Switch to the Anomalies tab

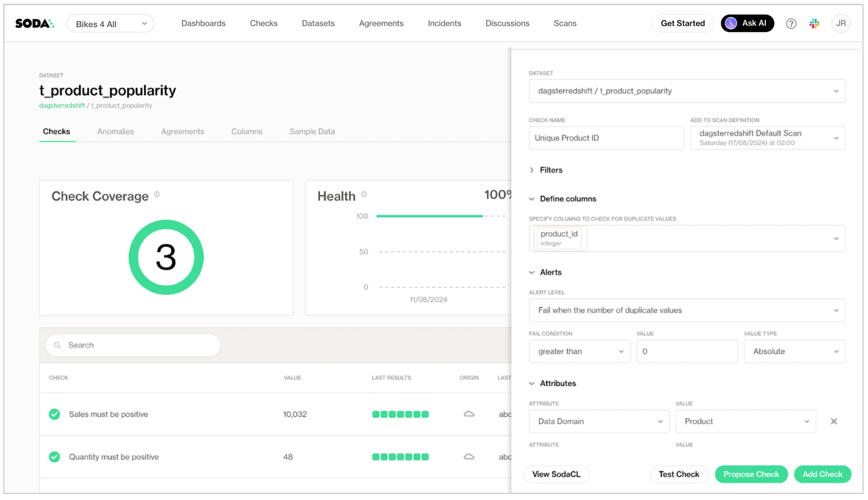click(115, 131)
